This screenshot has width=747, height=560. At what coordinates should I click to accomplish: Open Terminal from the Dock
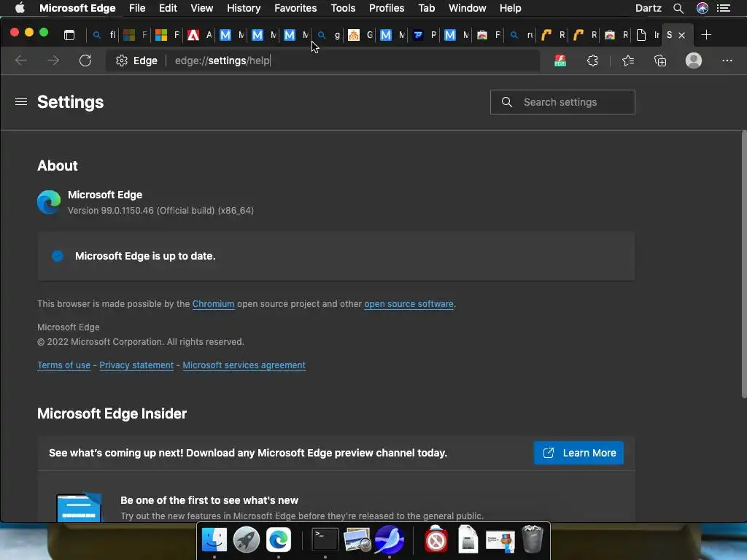325,540
